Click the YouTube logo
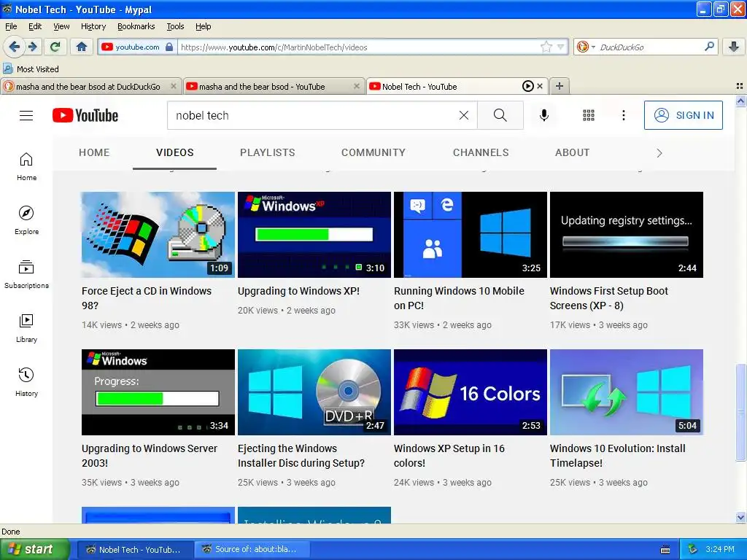 85,115
